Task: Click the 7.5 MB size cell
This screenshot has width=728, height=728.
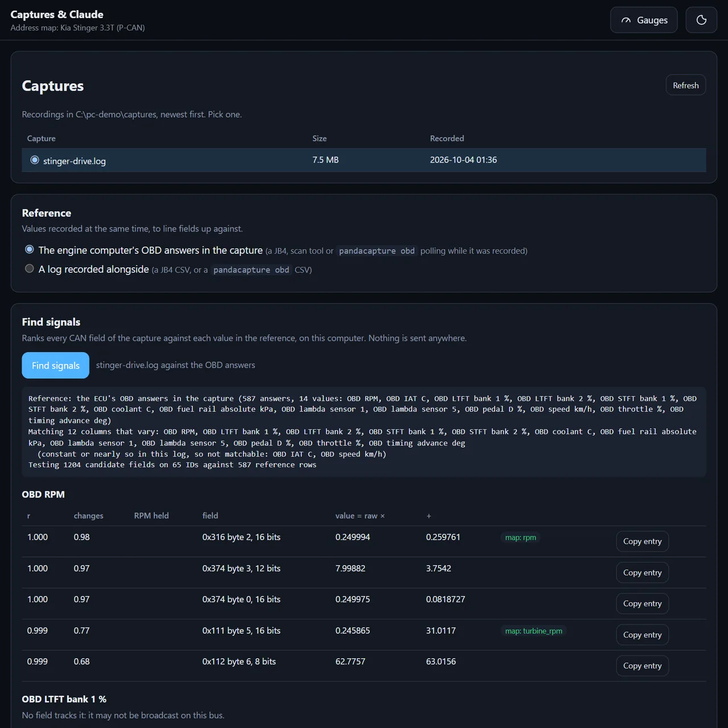Action: [x=325, y=160]
